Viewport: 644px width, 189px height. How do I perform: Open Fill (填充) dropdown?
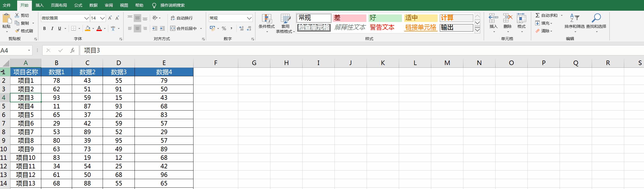tap(544, 23)
